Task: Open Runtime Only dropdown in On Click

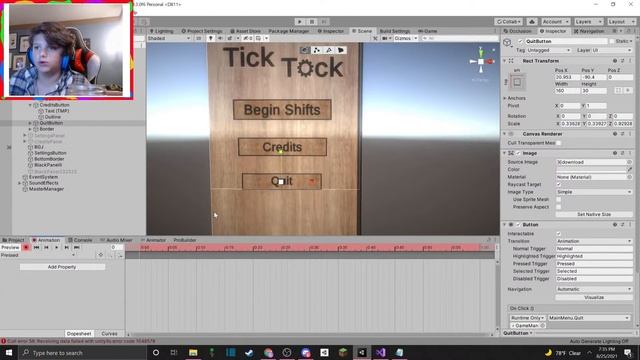Action: pos(528,318)
